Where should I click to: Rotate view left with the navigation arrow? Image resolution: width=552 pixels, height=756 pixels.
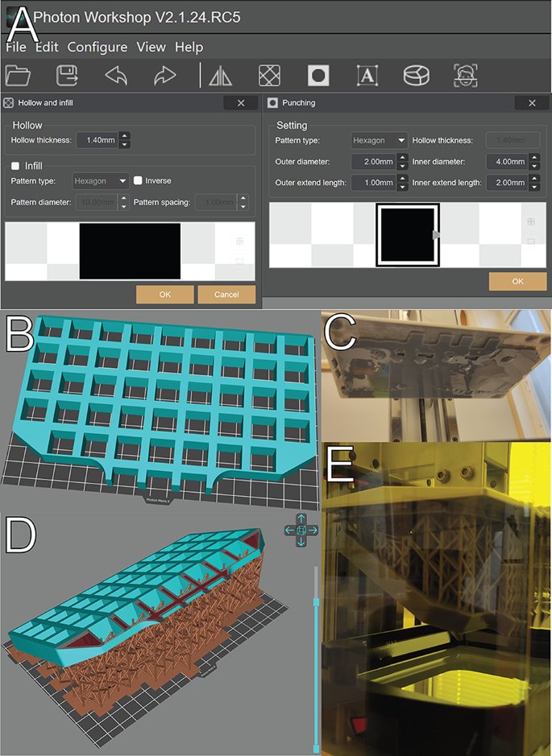289,531
